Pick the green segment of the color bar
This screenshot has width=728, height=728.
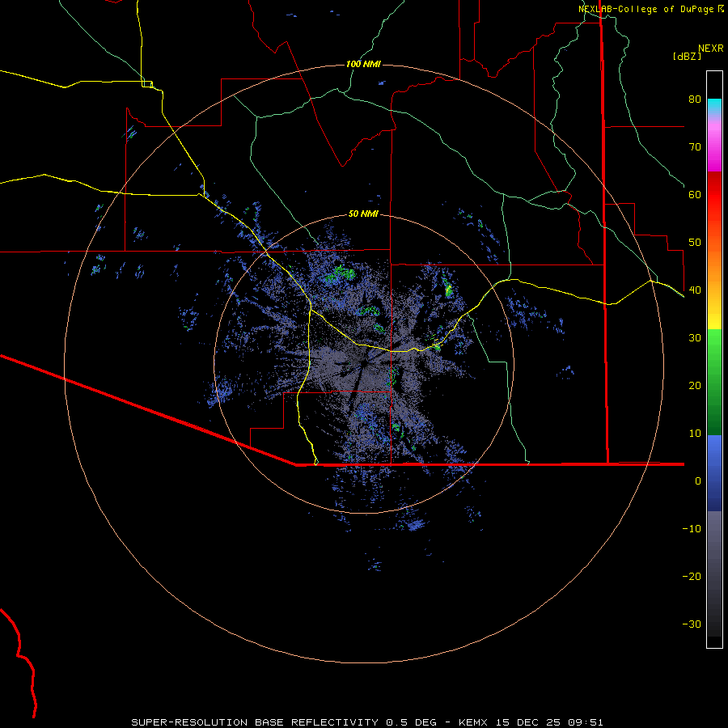(x=714, y=382)
